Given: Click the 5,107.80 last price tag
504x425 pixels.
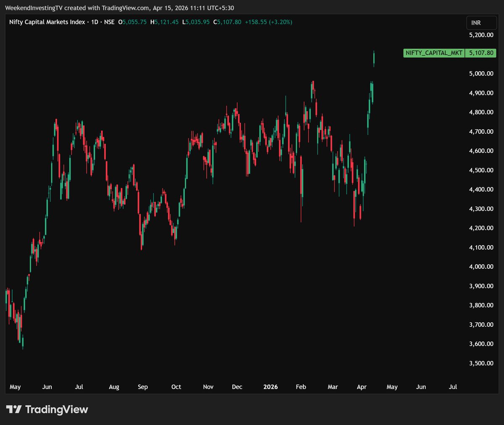Looking at the screenshot, I should point(481,53).
